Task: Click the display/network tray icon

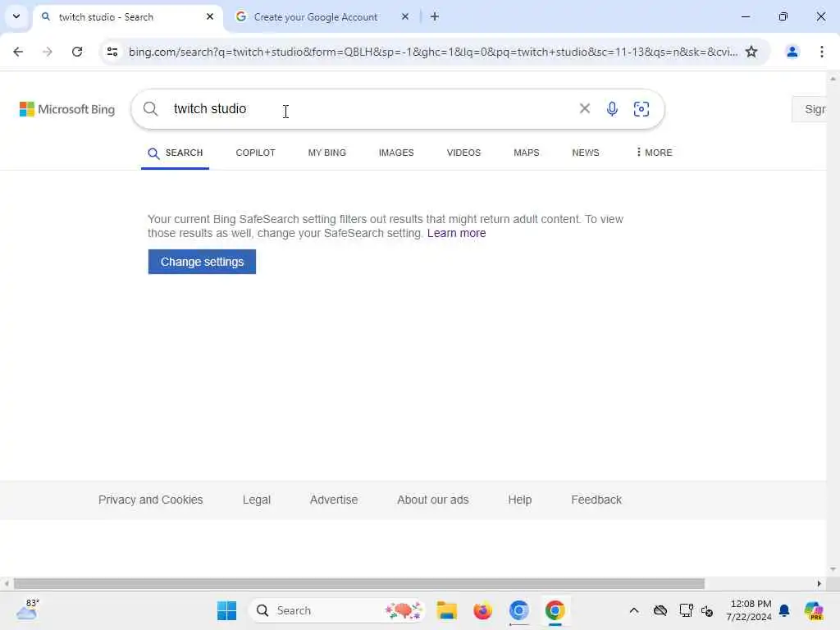Action: click(686, 610)
